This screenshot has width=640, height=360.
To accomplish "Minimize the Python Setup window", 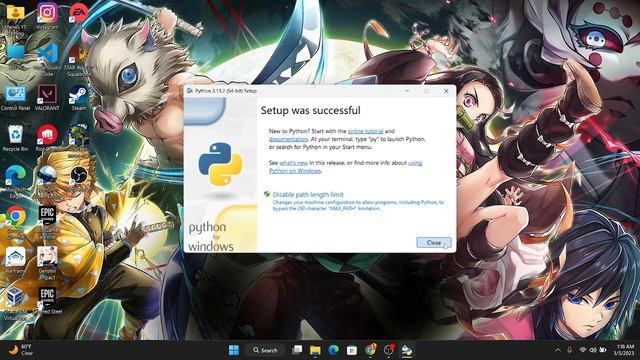I will [407, 91].
